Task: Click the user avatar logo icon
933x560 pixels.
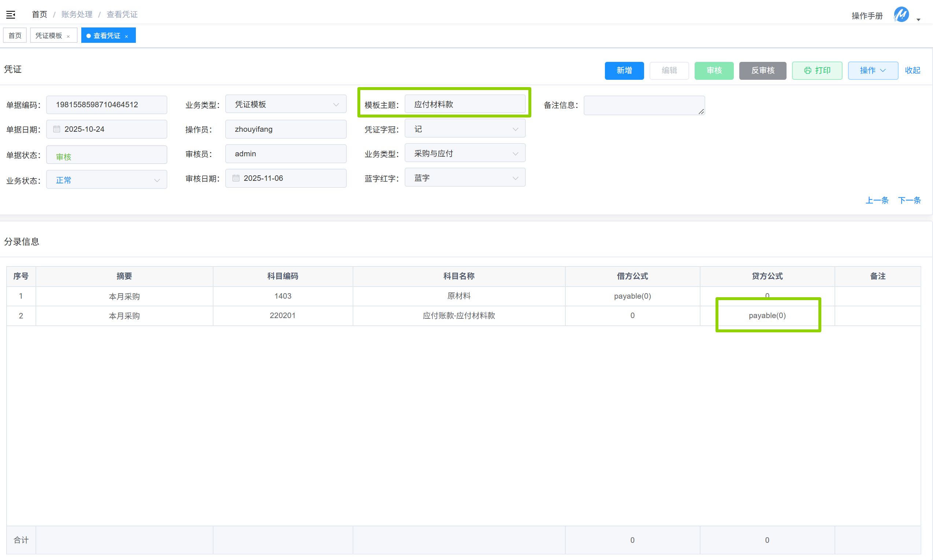Action: (x=901, y=15)
